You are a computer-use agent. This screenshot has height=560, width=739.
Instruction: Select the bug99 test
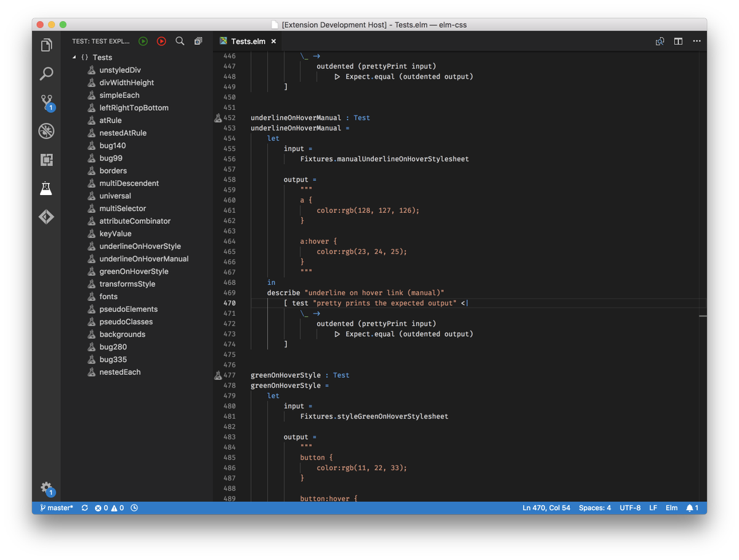pyautogui.click(x=111, y=158)
